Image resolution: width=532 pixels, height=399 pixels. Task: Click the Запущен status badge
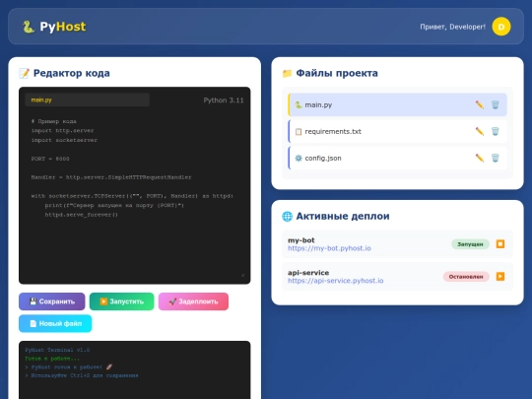470,244
